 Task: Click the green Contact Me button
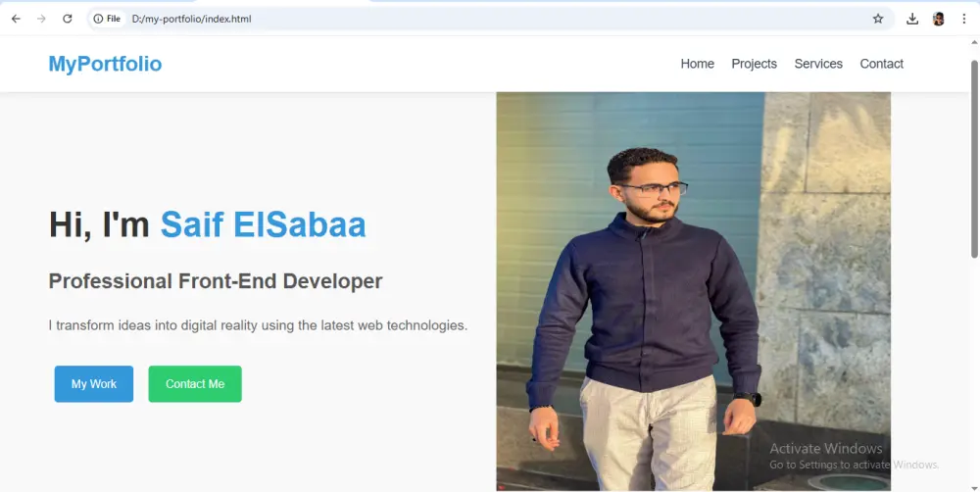[x=195, y=384]
